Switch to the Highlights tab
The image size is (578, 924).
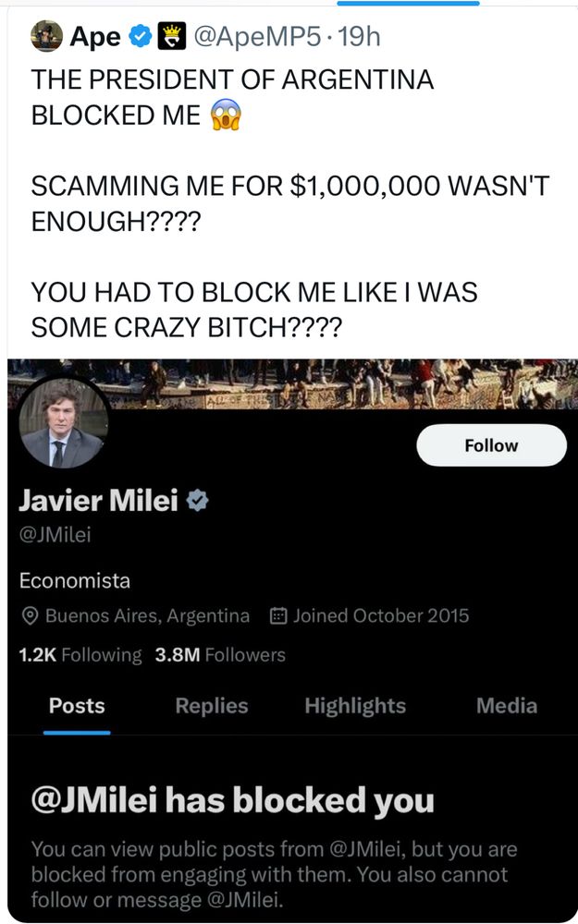point(355,706)
